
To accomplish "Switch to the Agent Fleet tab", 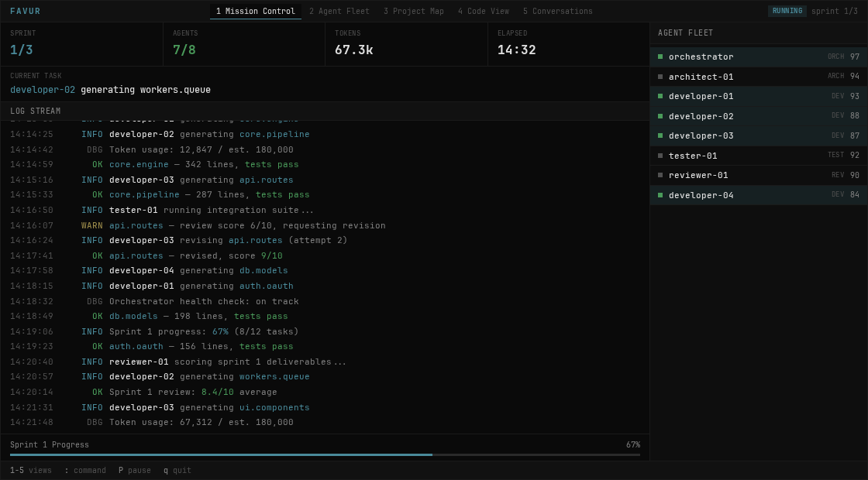I will 338,11.
